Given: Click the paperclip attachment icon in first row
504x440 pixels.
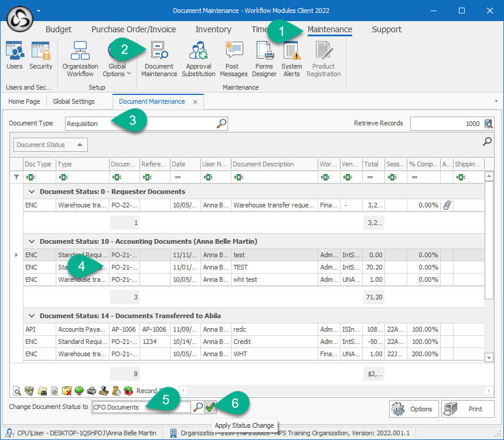Looking at the screenshot, I should pos(447,205).
